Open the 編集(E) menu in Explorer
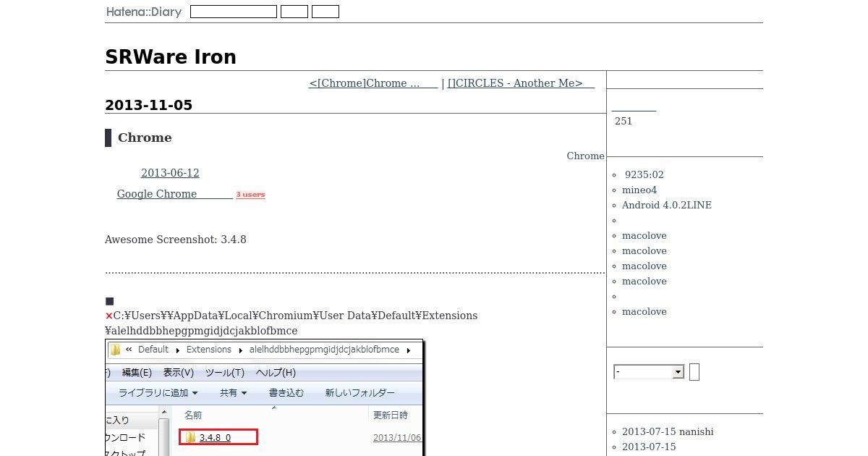868x456 pixels. coord(137,373)
